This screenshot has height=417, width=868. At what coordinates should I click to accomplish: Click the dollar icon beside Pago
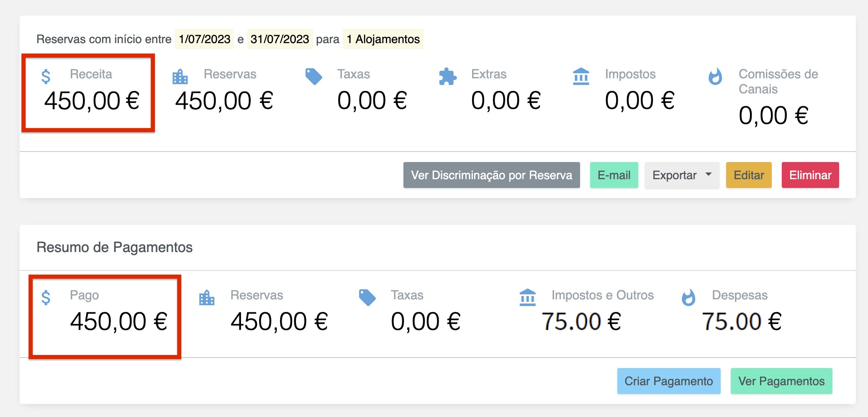(x=46, y=298)
